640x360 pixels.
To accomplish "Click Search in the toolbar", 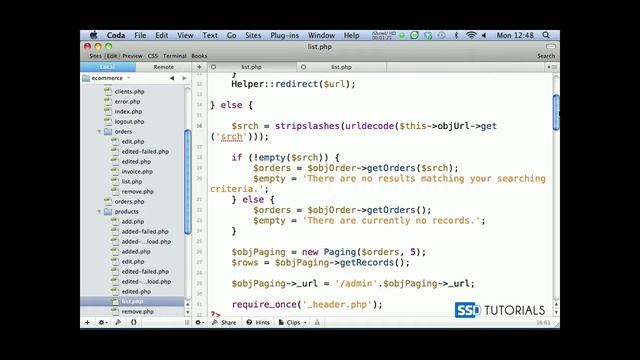I will (546, 56).
